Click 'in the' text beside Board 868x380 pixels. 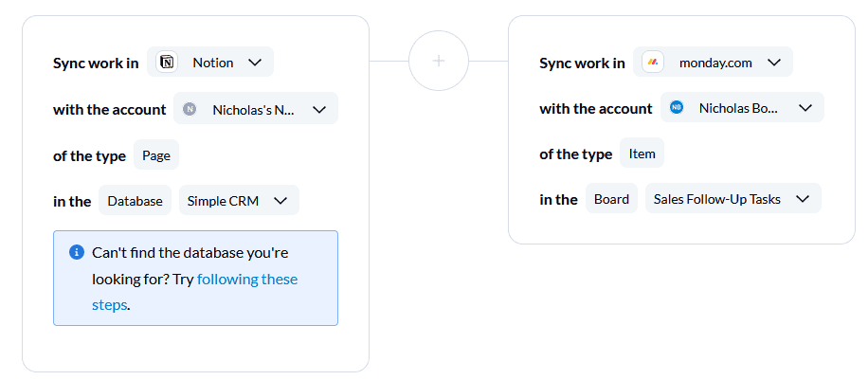(558, 199)
